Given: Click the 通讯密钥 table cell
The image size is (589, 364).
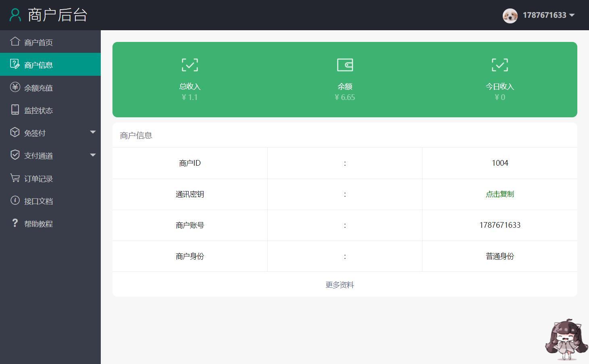Looking at the screenshot, I should [x=190, y=194].
